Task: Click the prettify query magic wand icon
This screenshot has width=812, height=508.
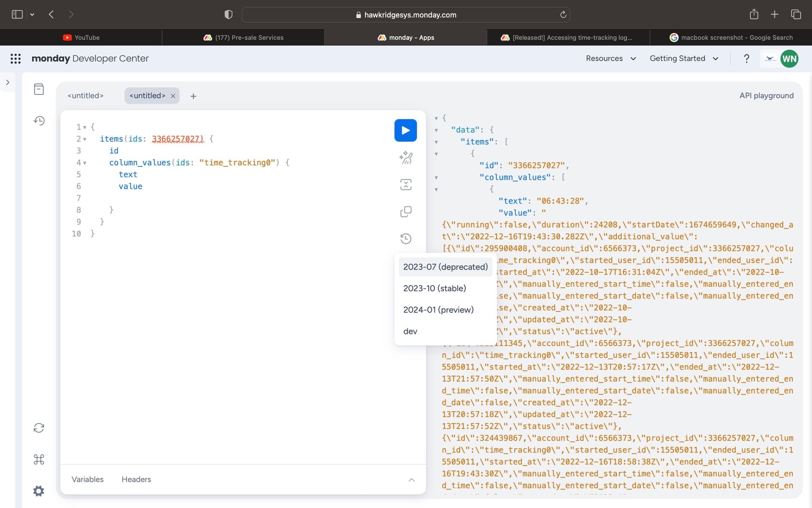Action: pyautogui.click(x=406, y=157)
